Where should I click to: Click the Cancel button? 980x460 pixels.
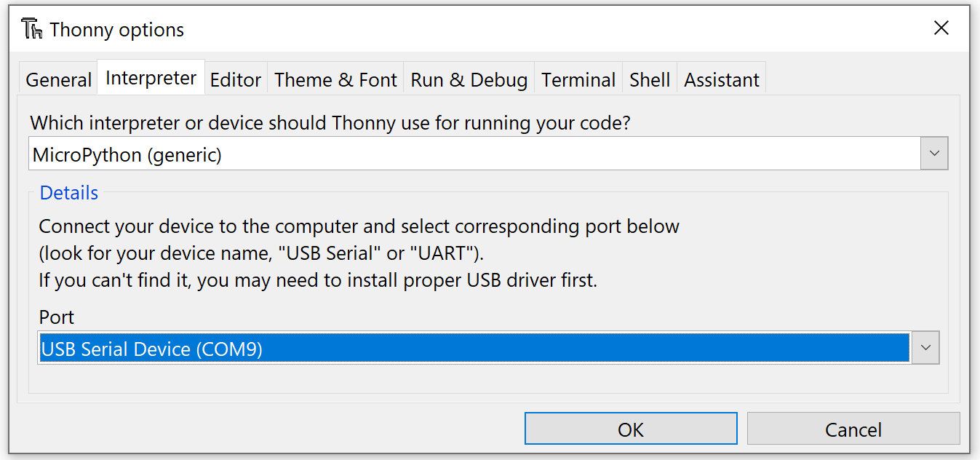click(x=853, y=429)
